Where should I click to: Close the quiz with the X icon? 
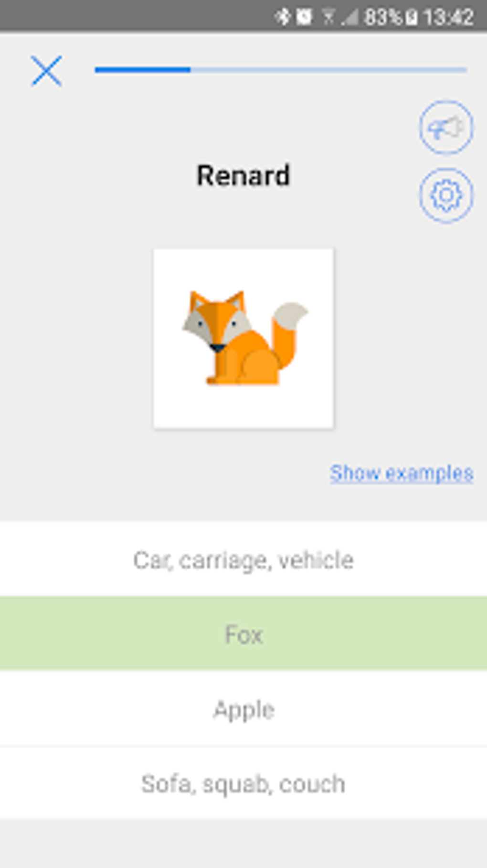tap(46, 71)
